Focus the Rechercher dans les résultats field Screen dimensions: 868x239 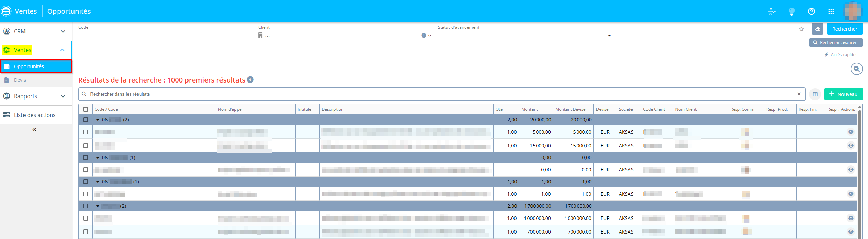pos(439,94)
